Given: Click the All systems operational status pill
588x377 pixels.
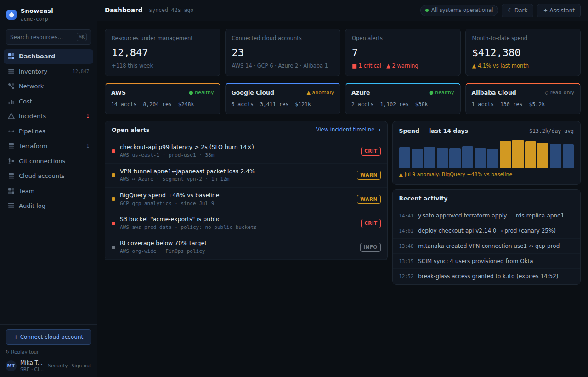Looking at the screenshot, I should pos(459,11).
